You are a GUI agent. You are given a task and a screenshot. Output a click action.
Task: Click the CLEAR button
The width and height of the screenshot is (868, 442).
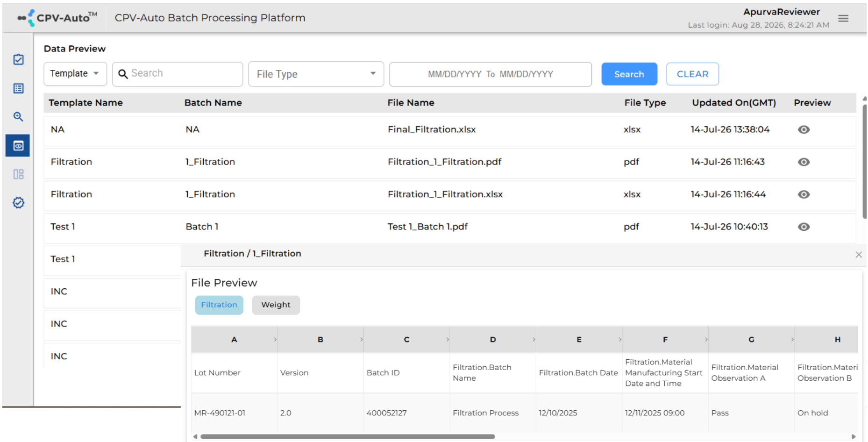[692, 74]
